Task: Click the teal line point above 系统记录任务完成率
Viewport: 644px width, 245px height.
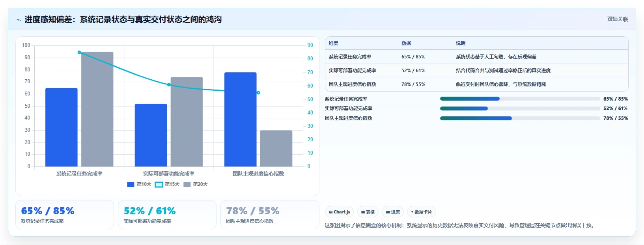Action: (x=79, y=52)
